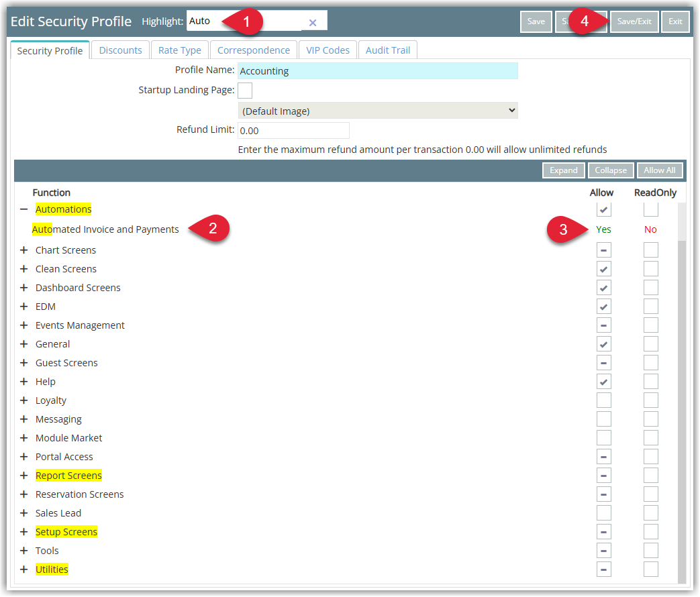Select the Security Profile tab

coord(50,50)
